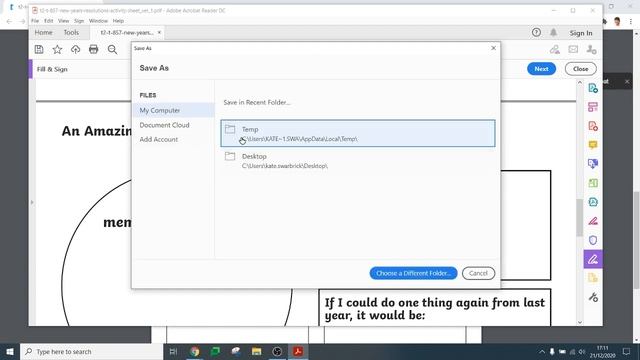
Task: Close the Save As dialog with X
Action: [x=493, y=48]
